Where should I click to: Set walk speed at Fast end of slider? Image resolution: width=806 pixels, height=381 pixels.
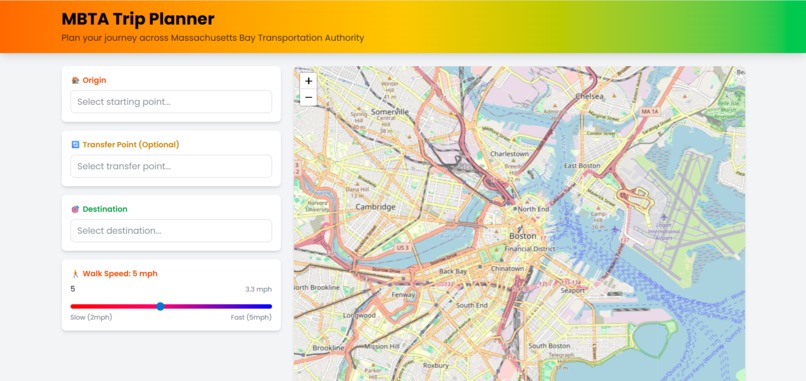coord(270,306)
